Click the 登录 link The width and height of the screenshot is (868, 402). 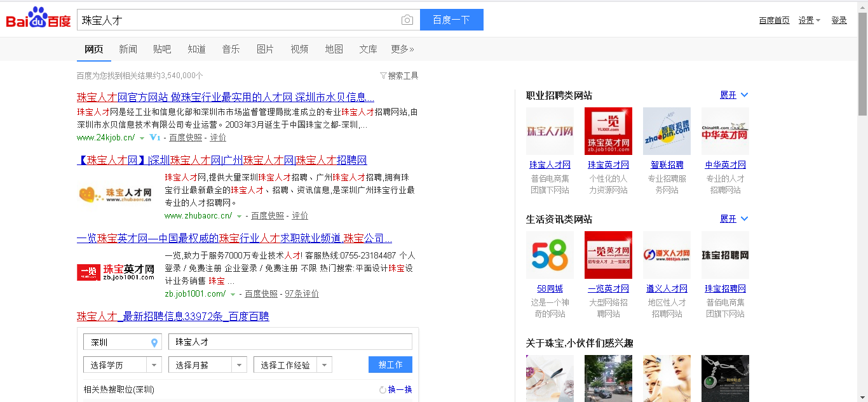(839, 20)
